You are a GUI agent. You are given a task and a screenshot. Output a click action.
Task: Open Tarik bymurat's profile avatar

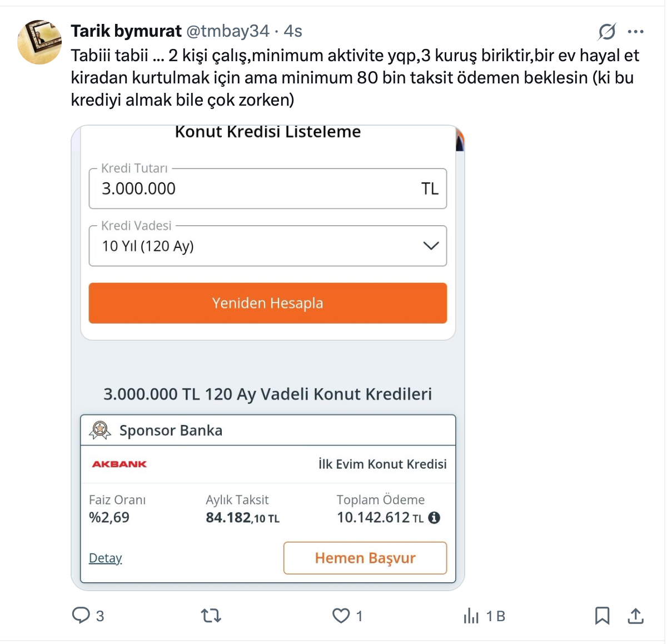(39, 42)
